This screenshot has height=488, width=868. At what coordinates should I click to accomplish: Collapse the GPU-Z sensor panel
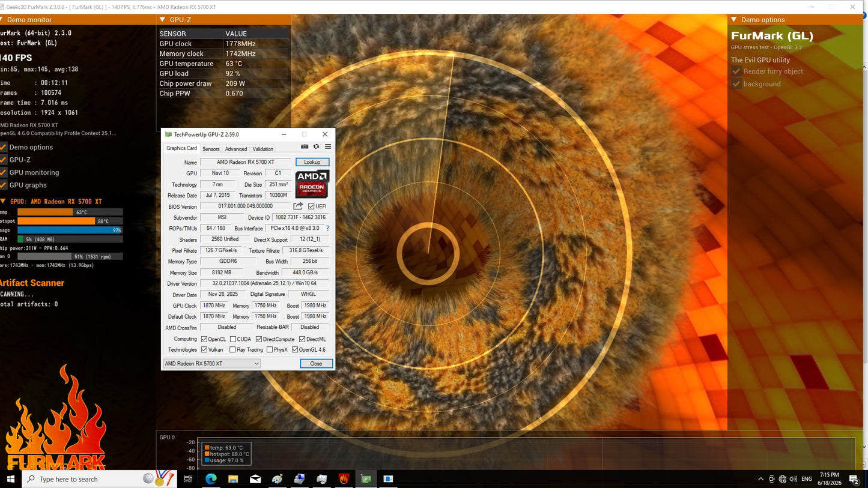(163, 20)
